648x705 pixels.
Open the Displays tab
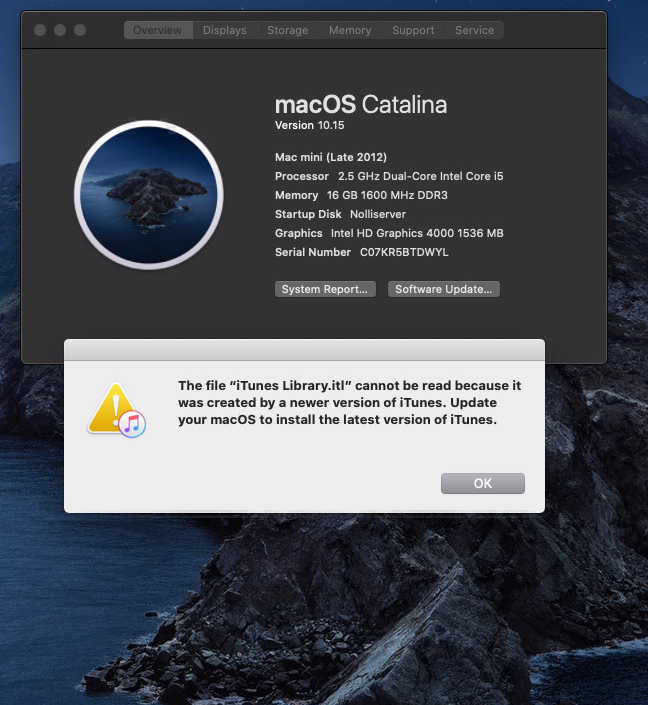click(x=224, y=30)
